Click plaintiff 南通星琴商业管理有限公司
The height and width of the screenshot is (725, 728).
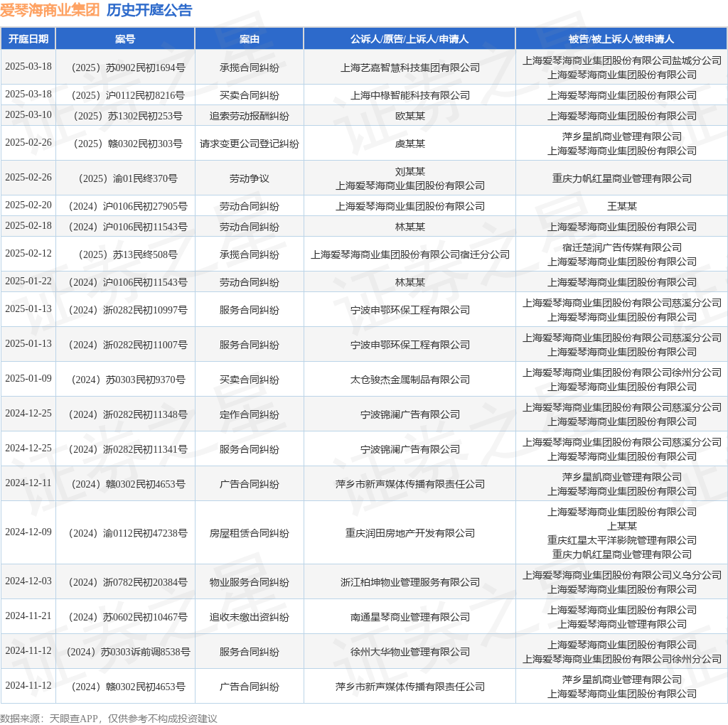tap(410, 618)
